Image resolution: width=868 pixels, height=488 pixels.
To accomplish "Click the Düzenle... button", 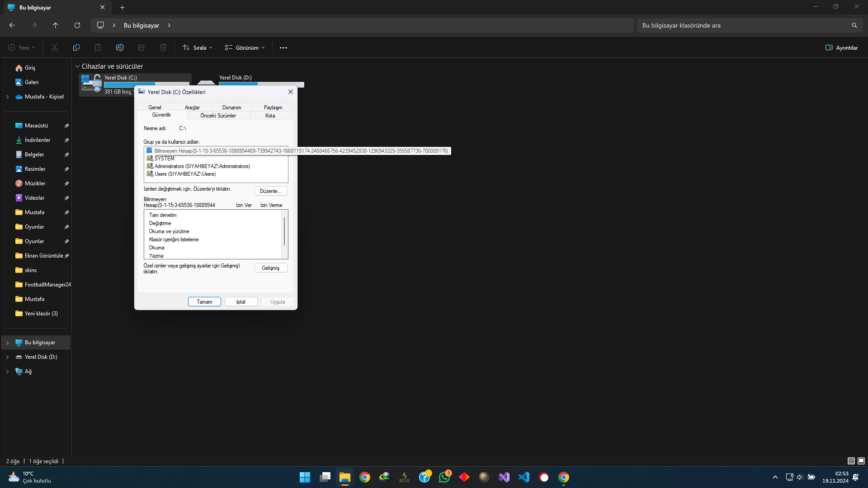I will [271, 191].
